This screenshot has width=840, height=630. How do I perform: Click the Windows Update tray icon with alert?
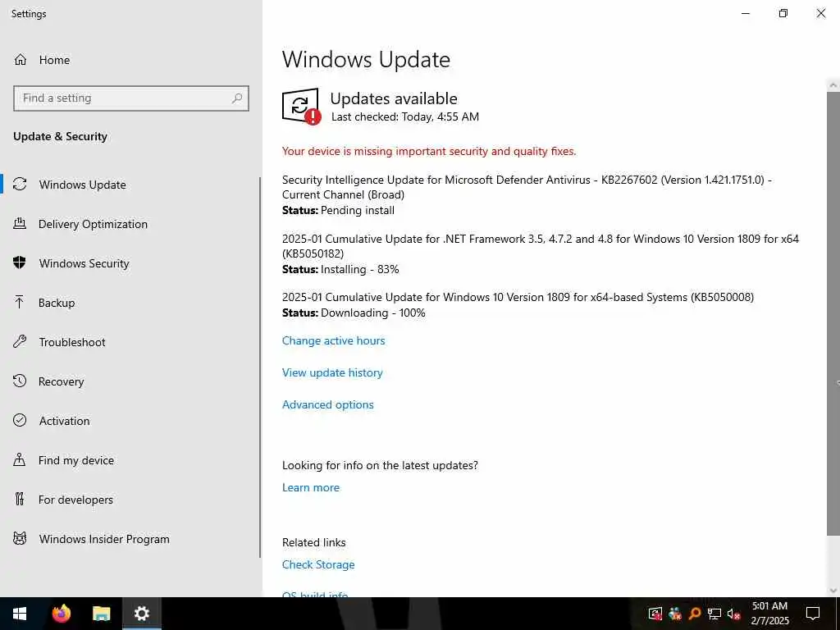coord(655,614)
